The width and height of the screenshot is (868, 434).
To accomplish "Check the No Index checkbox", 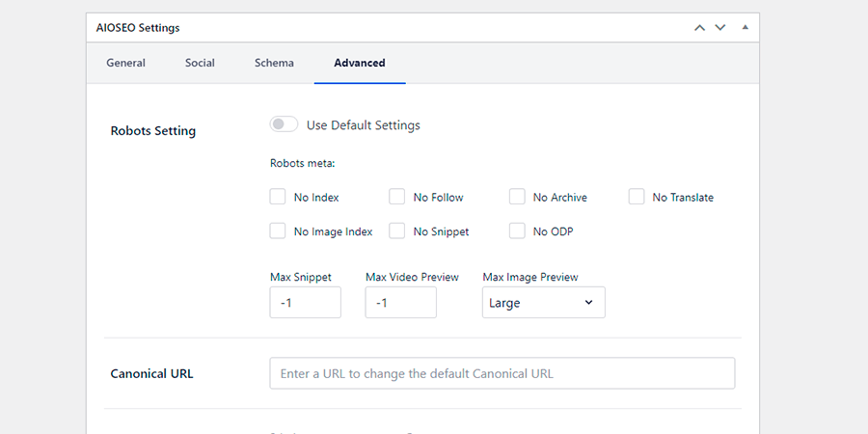I will (x=278, y=197).
